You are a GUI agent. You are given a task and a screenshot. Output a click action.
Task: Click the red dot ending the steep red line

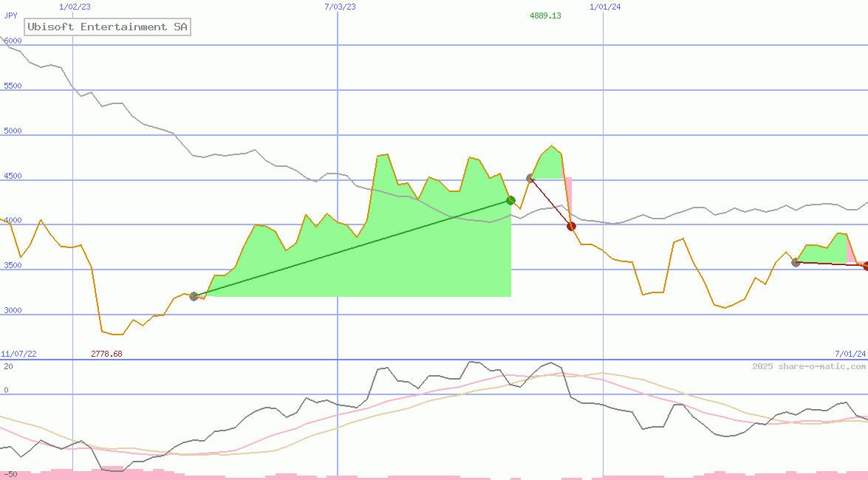pos(571,226)
